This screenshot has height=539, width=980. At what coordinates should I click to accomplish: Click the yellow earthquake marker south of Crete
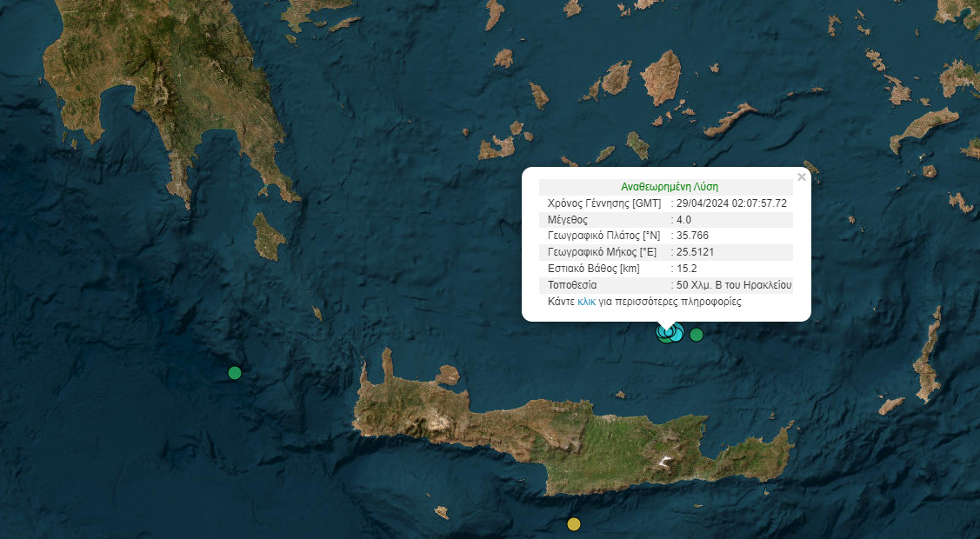coord(574,523)
